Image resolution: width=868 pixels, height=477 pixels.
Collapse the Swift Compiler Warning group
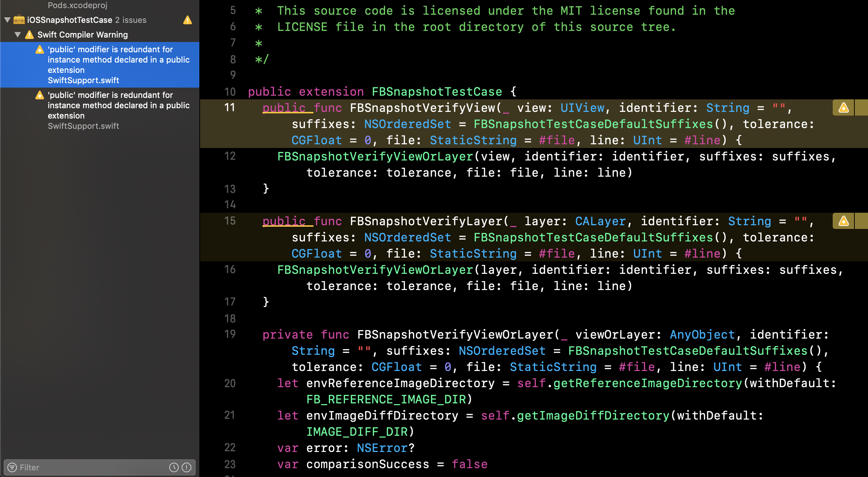(x=17, y=34)
